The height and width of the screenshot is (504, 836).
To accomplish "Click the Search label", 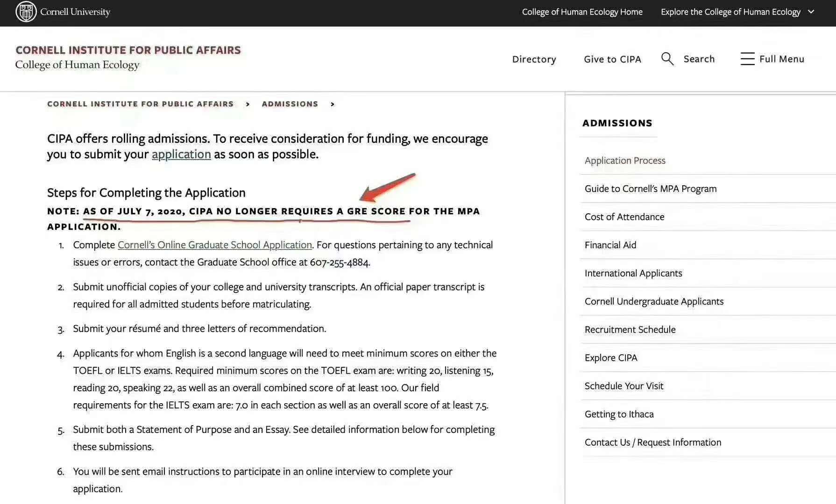I will [x=699, y=59].
